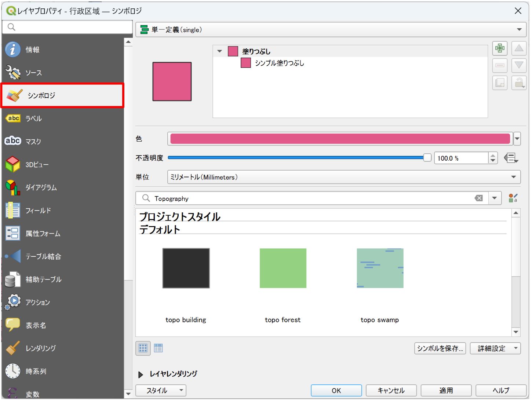
Task: Open the レンダリング (Rendering) page
Action: click(x=63, y=348)
